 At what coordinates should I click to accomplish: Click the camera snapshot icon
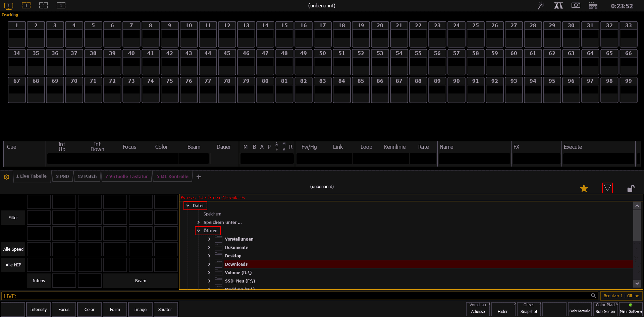click(576, 6)
